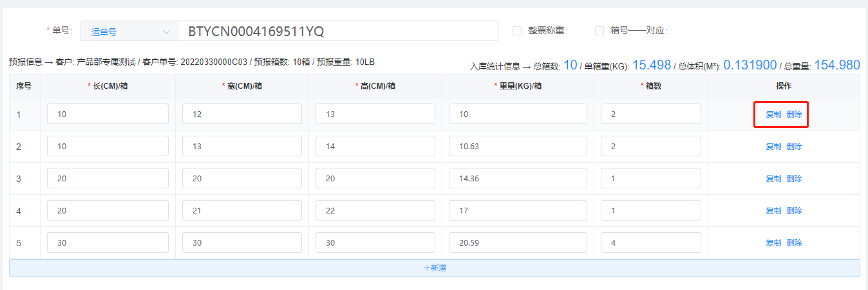Image resolution: width=868 pixels, height=290 pixels.
Task: Click 删除 in row 1
Action: click(x=794, y=114)
